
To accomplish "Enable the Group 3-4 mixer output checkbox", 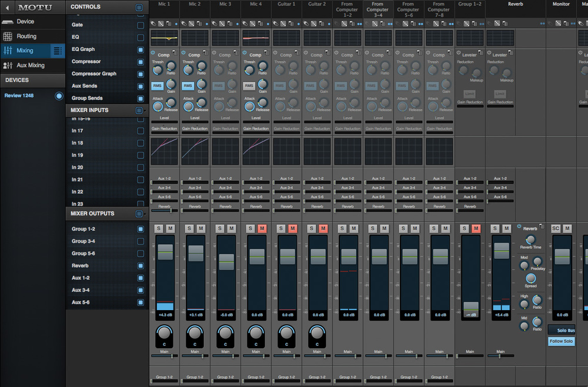I will click(140, 241).
